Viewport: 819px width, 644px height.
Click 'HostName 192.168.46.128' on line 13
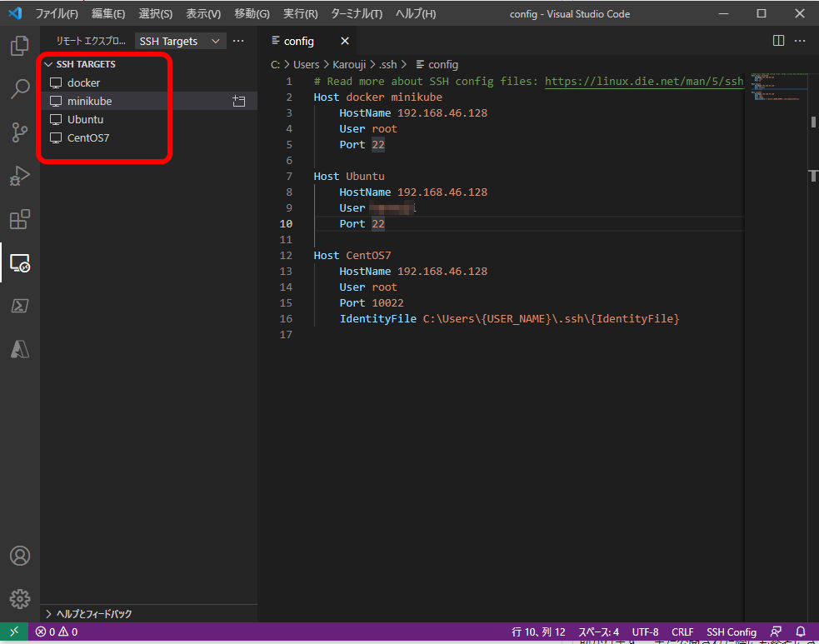click(x=413, y=271)
